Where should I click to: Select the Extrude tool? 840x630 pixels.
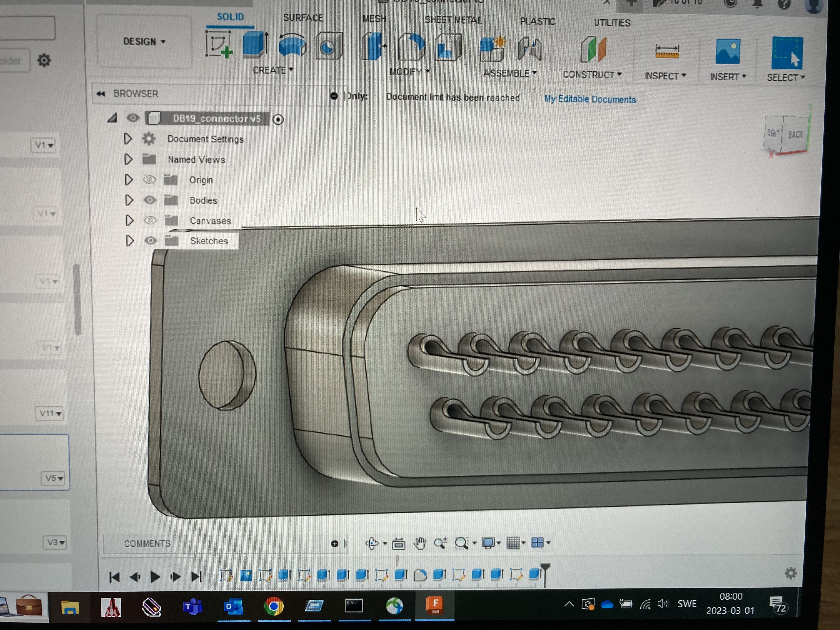coord(256,44)
